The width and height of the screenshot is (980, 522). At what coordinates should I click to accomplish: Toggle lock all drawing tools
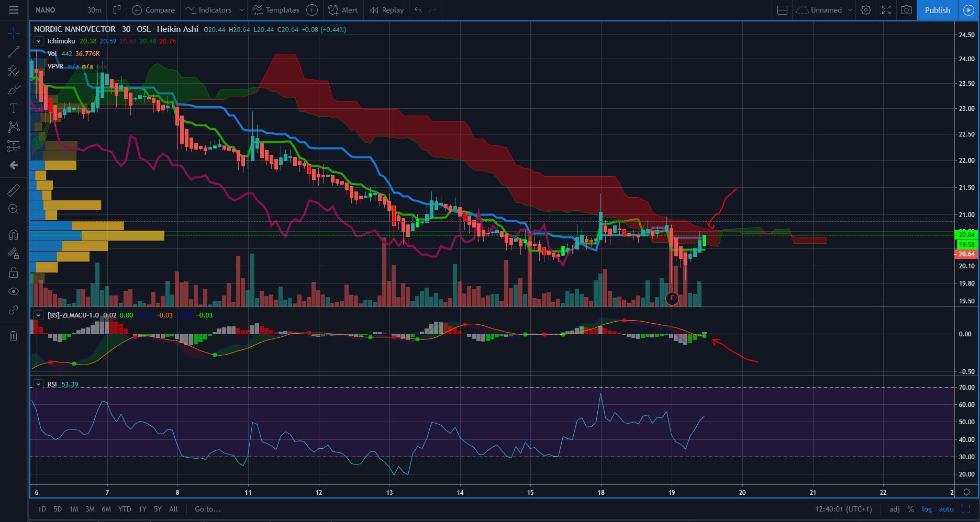pyautogui.click(x=14, y=273)
